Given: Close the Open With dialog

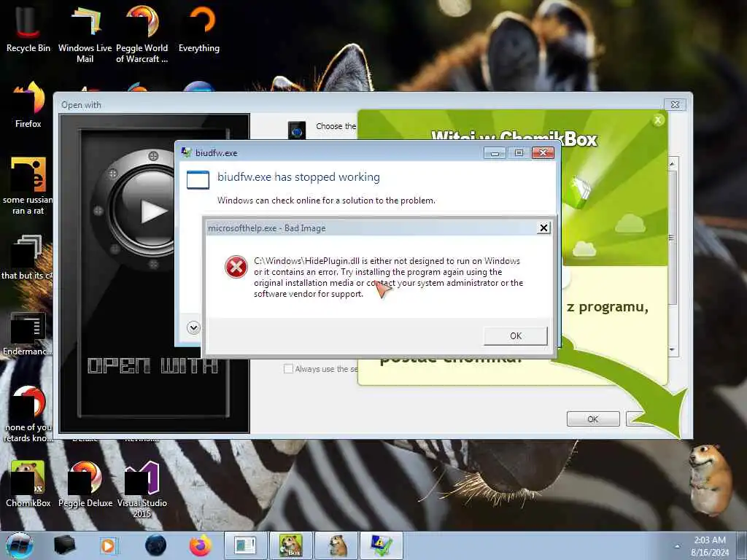Looking at the screenshot, I should [x=675, y=105].
